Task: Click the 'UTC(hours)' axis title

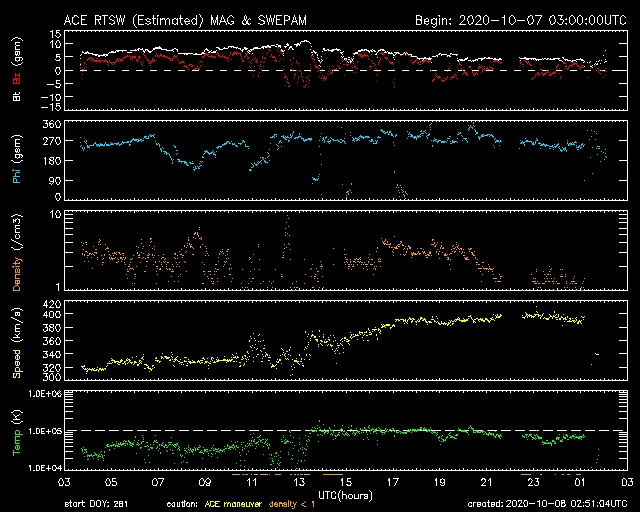Action: tap(345, 496)
